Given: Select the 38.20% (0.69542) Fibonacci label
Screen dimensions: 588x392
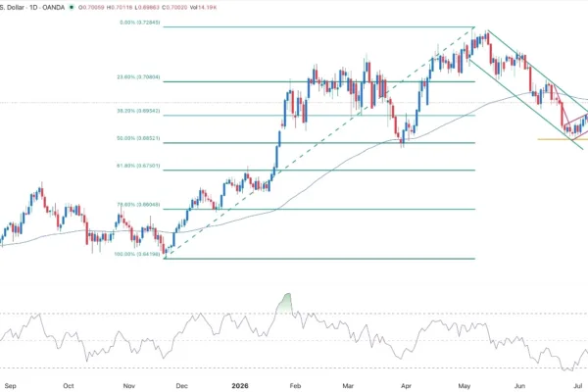Looking at the screenshot, I should coord(138,111).
